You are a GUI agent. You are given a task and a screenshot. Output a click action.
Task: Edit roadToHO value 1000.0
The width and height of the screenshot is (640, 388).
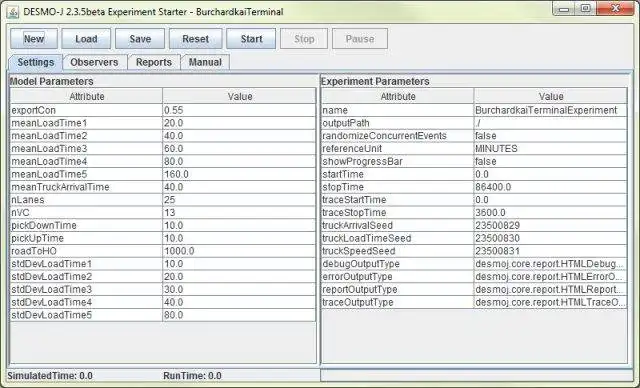pyautogui.click(x=239, y=251)
